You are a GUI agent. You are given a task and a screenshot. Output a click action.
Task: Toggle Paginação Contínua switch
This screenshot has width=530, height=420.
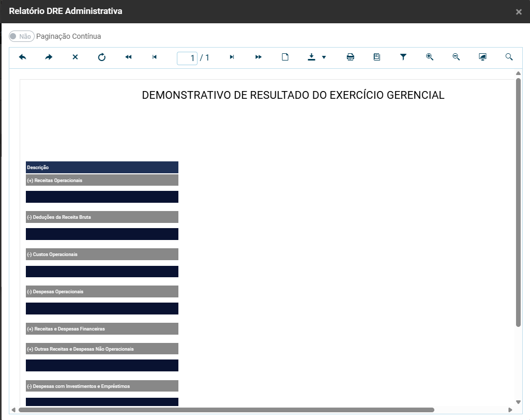pos(21,36)
